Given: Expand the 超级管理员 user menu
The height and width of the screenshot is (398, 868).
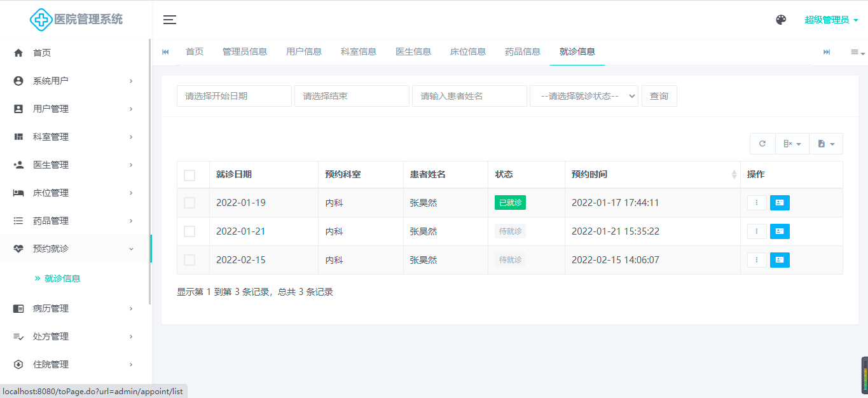Looking at the screenshot, I should 831,20.
